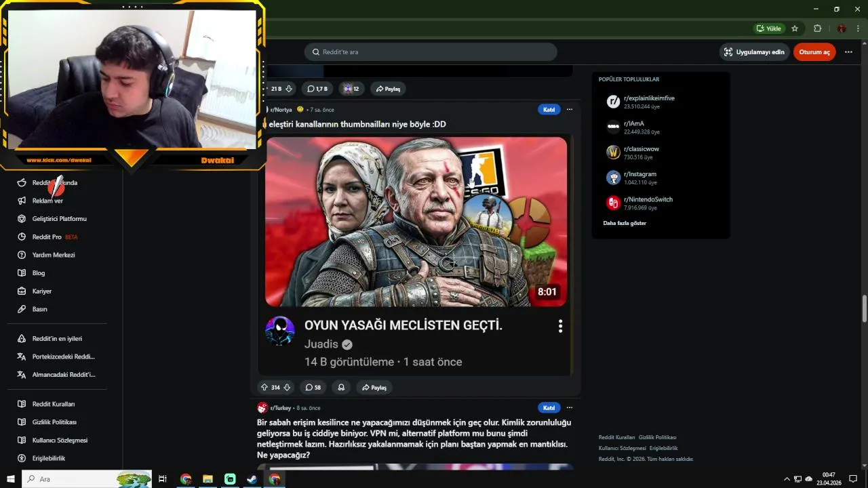Image resolution: width=868 pixels, height=488 pixels.
Task: Click the Oturum aç login button
Action: (814, 52)
